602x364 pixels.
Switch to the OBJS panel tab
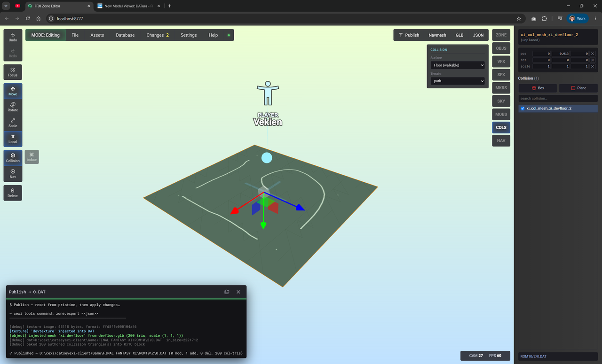coord(501,48)
